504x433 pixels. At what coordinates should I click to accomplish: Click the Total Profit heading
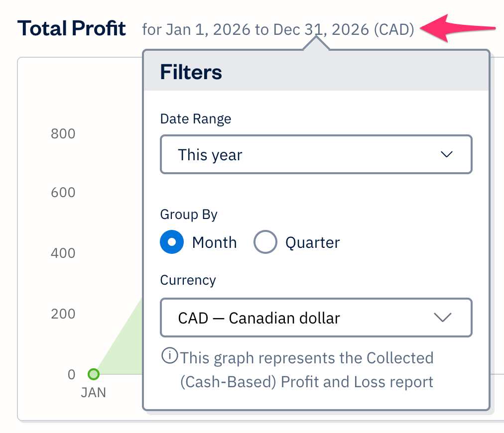[71, 28]
